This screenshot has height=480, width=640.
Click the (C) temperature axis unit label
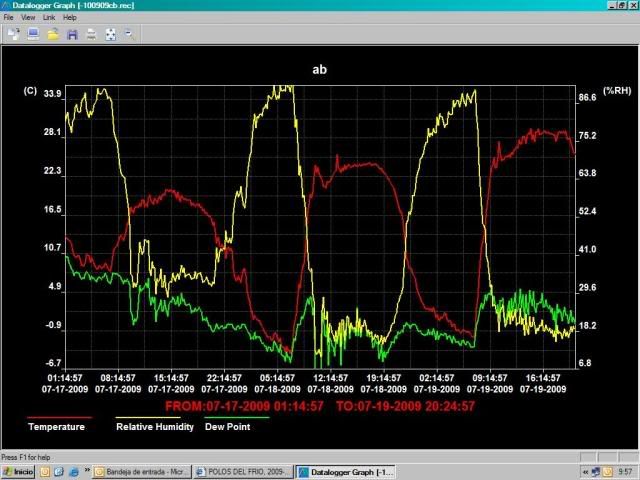pyautogui.click(x=30, y=91)
